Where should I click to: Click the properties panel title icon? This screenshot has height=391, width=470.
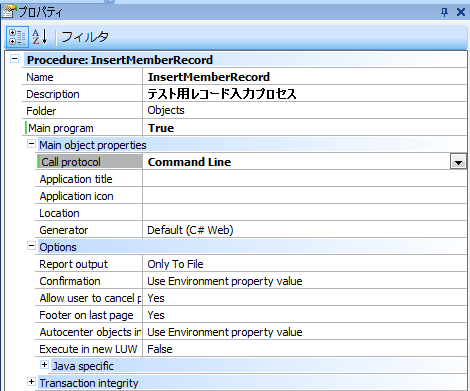tap(9, 11)
